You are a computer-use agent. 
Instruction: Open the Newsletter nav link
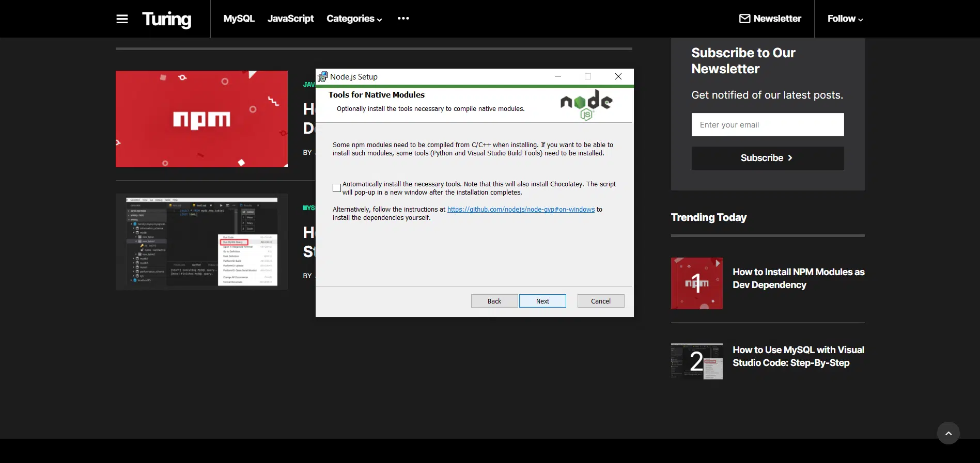point(770,19)
